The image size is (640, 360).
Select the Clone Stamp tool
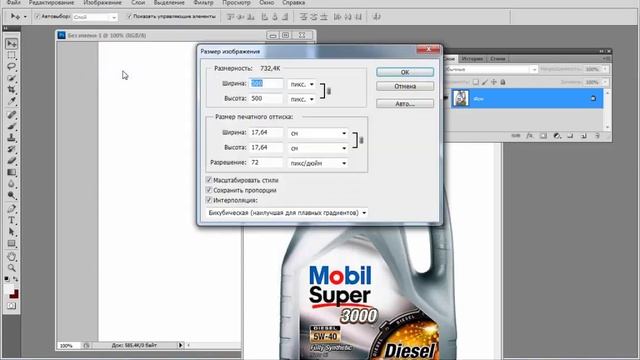11,138
